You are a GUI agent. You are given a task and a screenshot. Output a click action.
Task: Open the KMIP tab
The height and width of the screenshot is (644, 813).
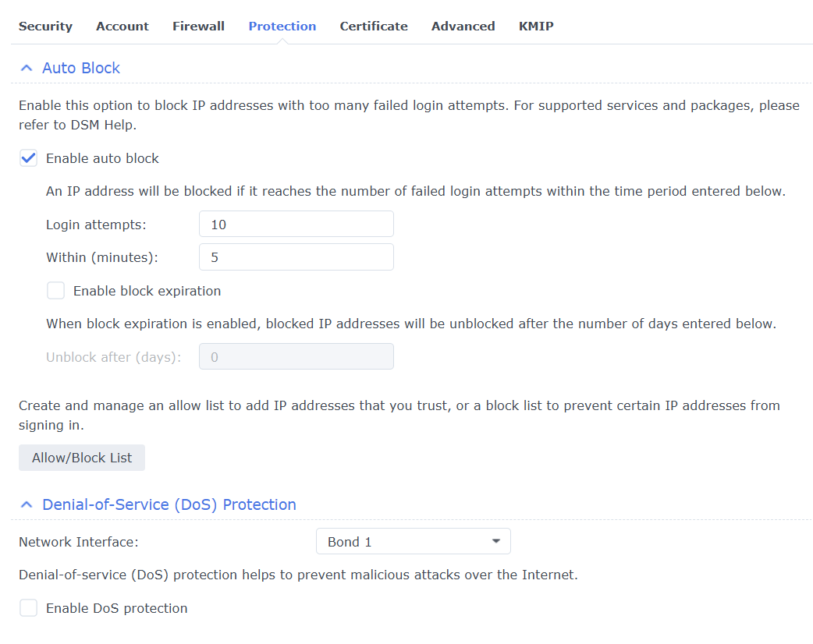(536, 27)
